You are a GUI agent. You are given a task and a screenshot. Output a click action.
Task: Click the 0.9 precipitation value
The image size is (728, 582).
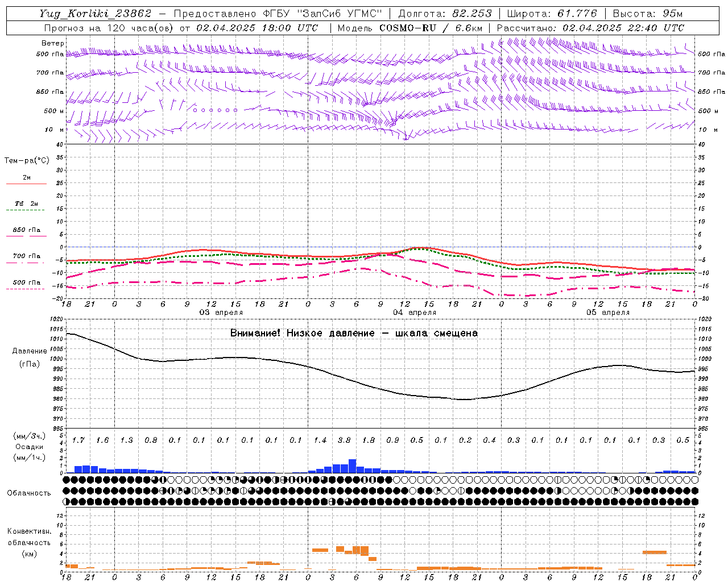392,440
